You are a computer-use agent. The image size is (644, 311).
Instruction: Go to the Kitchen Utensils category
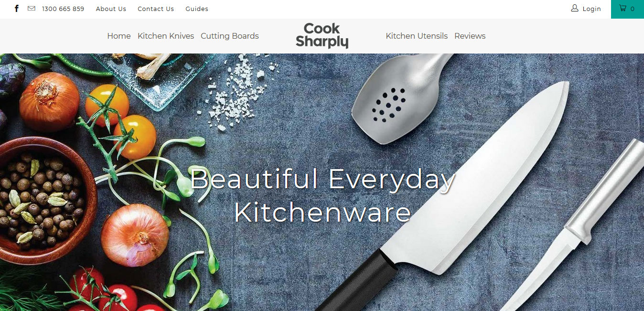point(417,36)
